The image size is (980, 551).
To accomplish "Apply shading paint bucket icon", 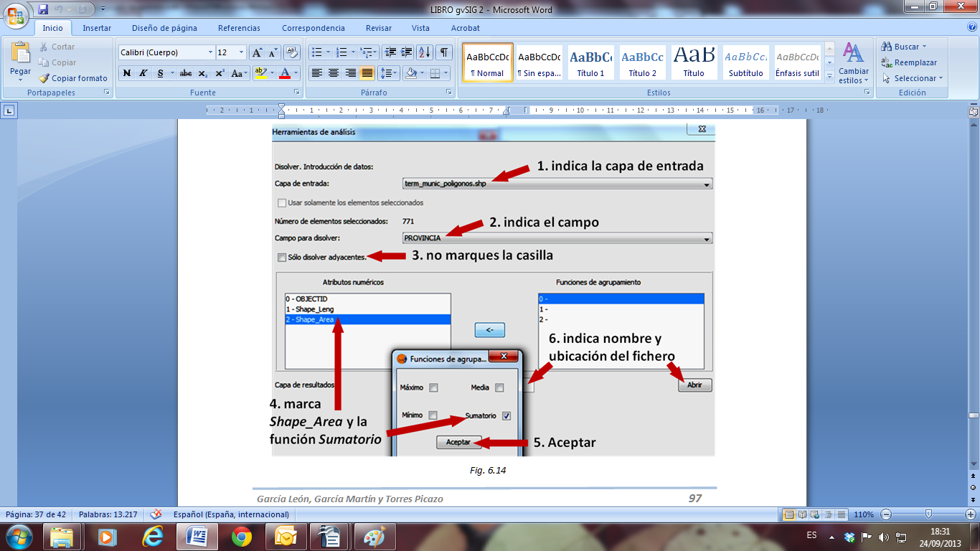I will pyautogui.click(x=411, y=73).
